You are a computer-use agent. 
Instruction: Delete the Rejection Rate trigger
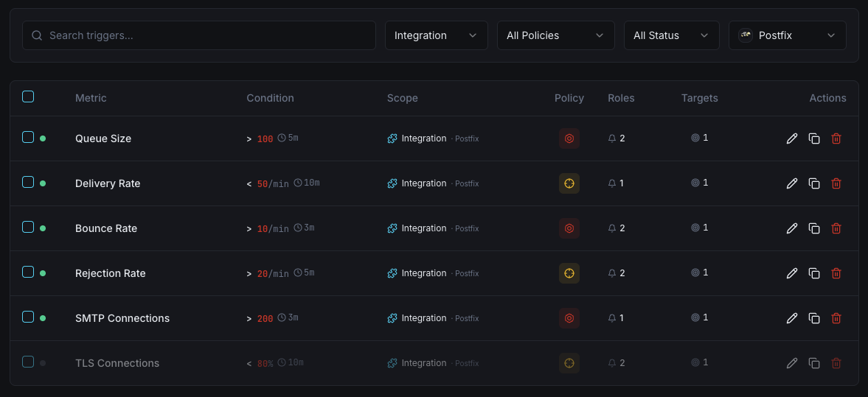pyautogui.click(x=836, y=273)
